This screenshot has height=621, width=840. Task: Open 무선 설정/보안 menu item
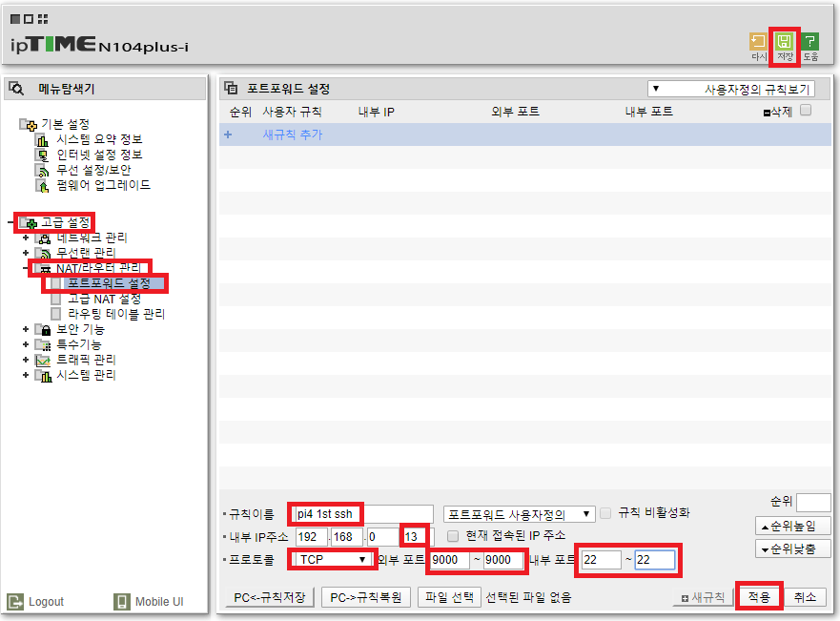pyautogui.click(x=93, y=170)
